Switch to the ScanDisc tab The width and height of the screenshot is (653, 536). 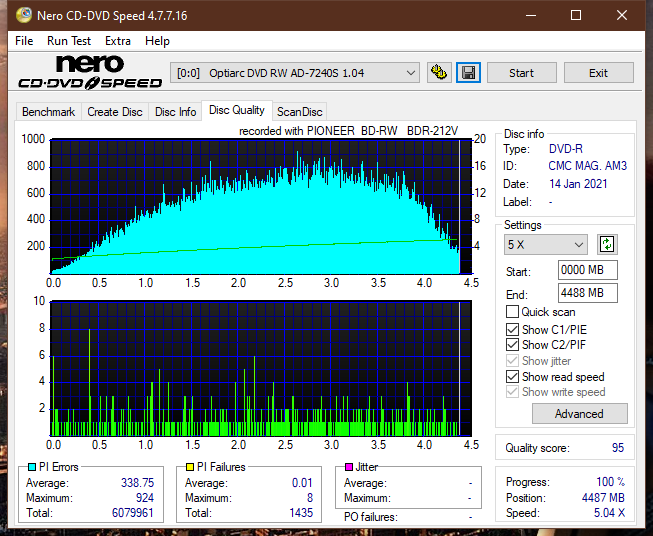tap(299, 112)
